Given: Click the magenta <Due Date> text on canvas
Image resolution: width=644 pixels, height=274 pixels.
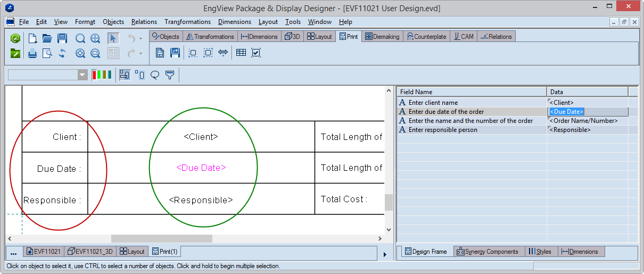Looking at the screenshot, I should point(201,168).
